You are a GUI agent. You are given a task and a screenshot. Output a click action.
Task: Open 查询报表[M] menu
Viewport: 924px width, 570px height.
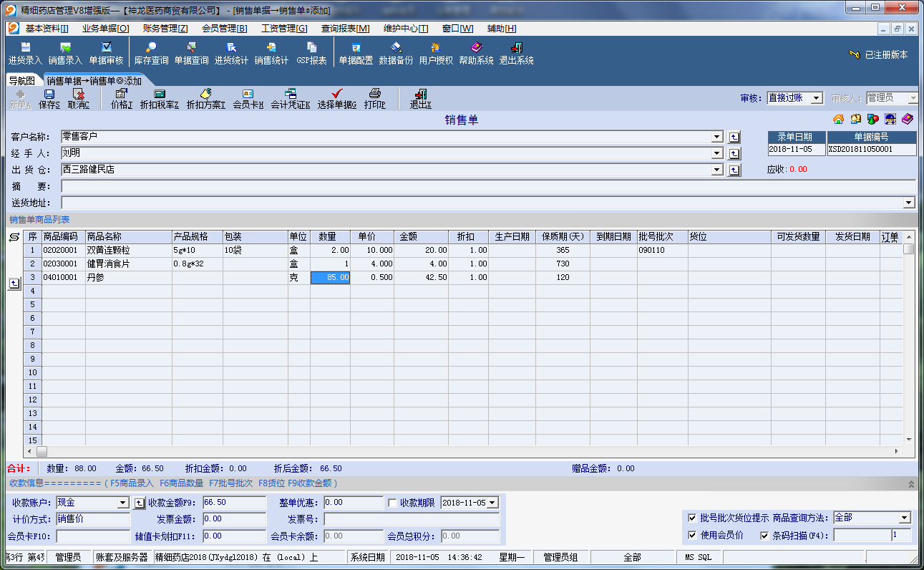click(345, 28)
